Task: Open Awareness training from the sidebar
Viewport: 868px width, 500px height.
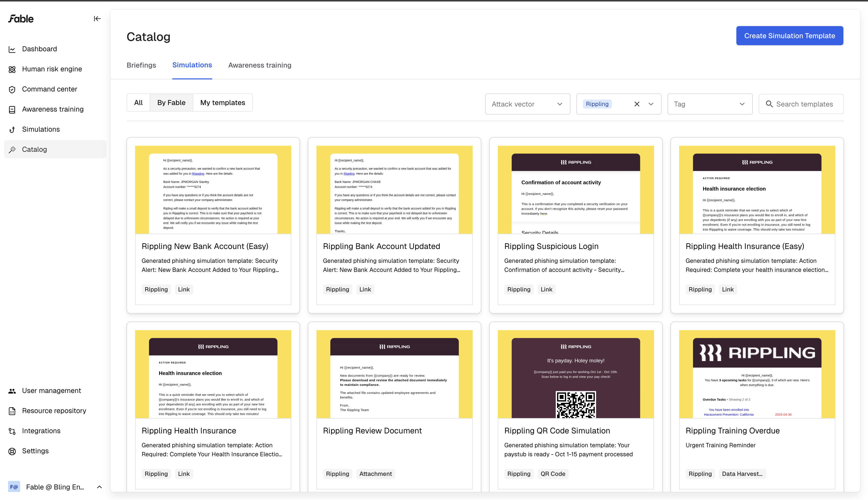Action: click(x=55, y=109)
